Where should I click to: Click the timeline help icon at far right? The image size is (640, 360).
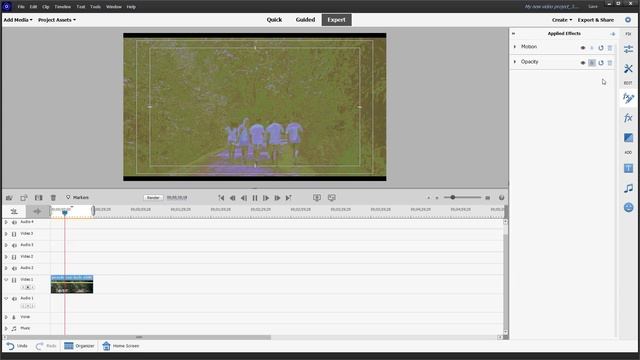pyautogui.click(x=501, y=198)
